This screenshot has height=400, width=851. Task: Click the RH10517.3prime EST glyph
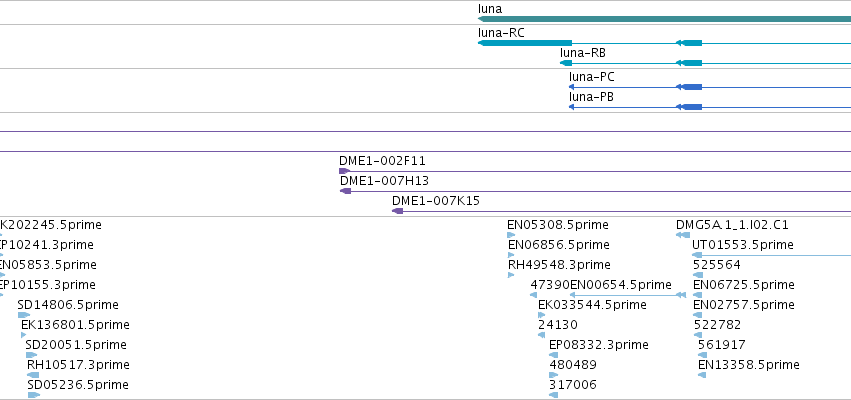[x=33, y=375]
